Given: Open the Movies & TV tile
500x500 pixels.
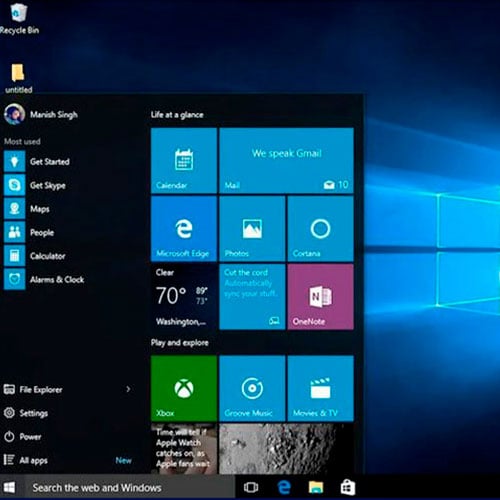Looking at the screenshot, I should 320,388.
